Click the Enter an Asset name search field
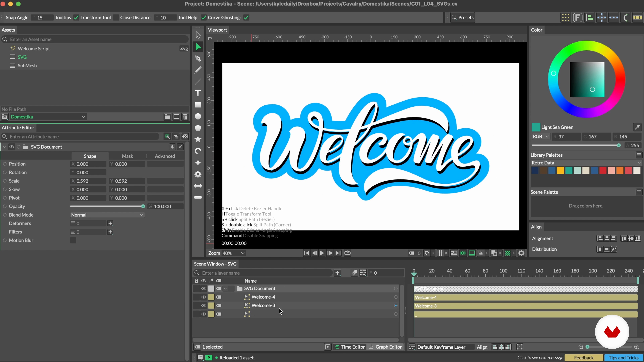Viewport: 644px width, 362px height. (x=95, y=39)
